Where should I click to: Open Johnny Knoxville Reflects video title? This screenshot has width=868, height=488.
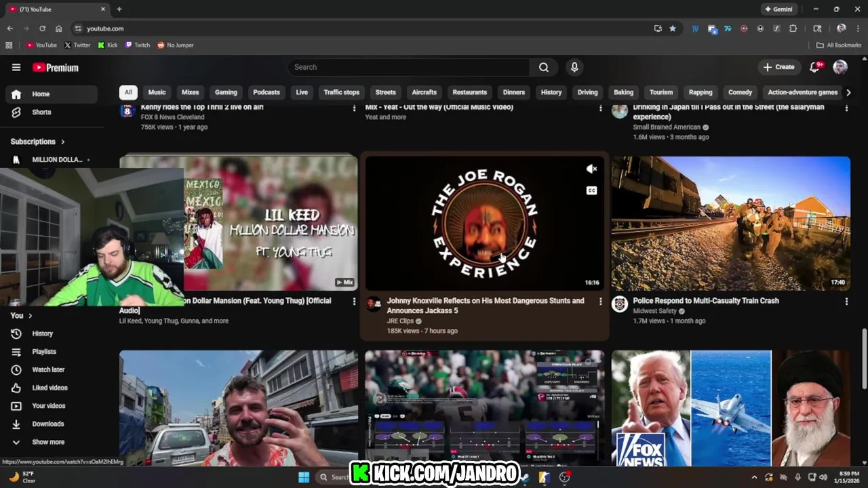(x=486, y=306)
